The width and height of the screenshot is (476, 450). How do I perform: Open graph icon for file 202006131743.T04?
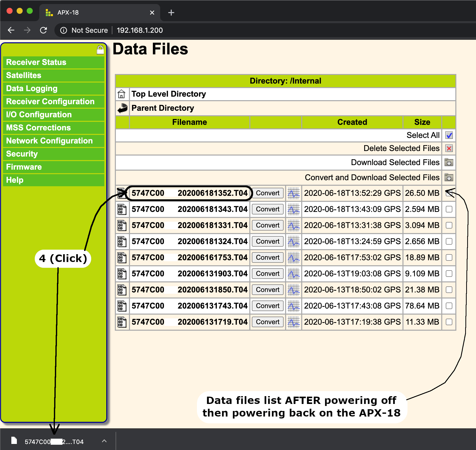tap(294, 306)
